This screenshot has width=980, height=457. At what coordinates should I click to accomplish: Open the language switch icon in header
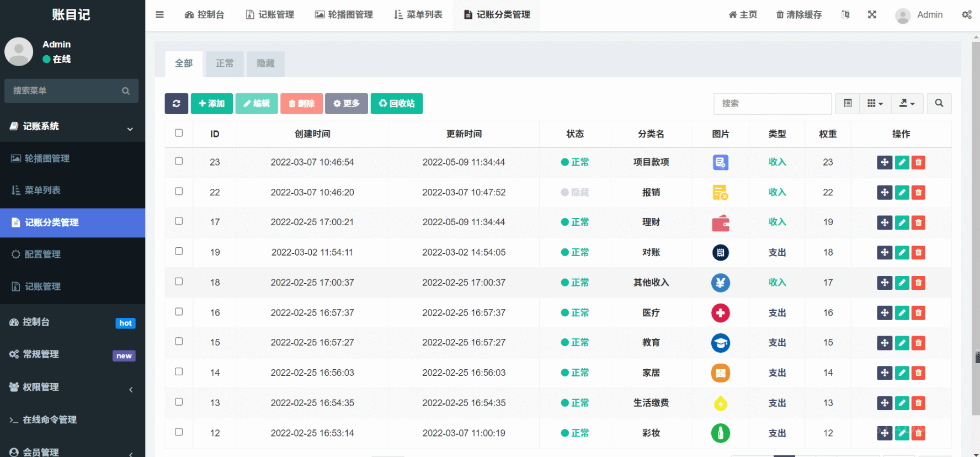pyautogui.click(x=845, y=15)
